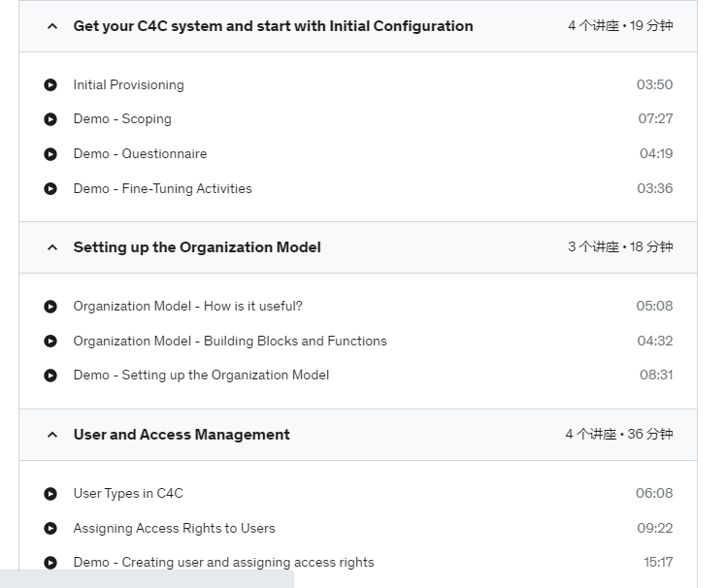Click Setting up the Organization Model header title
This screenshot has height=588, width=727.
(197, 247)
